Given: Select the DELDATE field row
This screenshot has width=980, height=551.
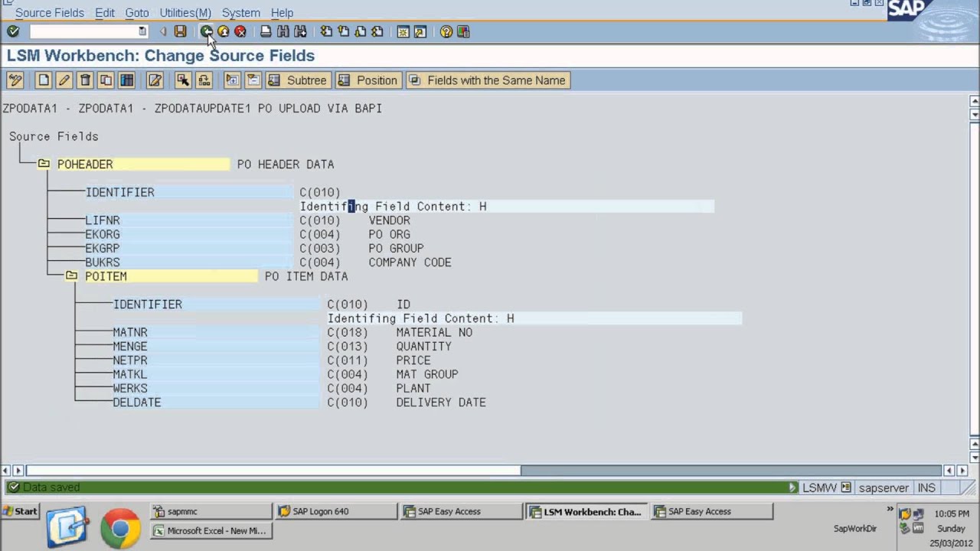Looking at the screenshot, I should click(216, 402).
